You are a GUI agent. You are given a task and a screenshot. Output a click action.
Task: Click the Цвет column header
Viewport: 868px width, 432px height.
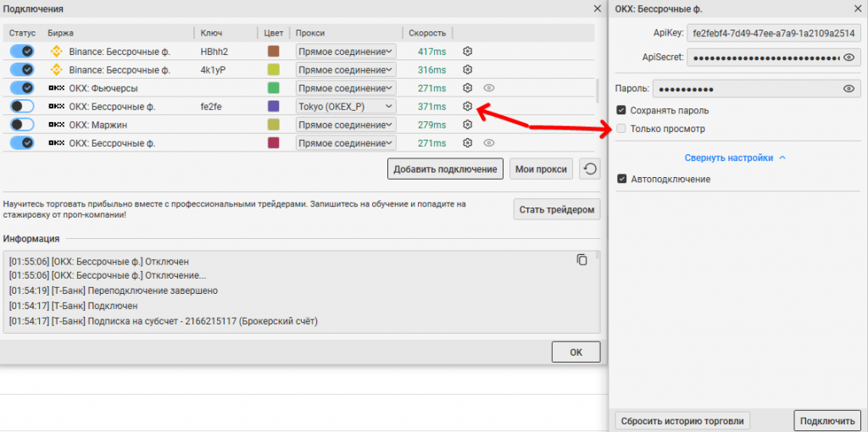tap(274, 33)
